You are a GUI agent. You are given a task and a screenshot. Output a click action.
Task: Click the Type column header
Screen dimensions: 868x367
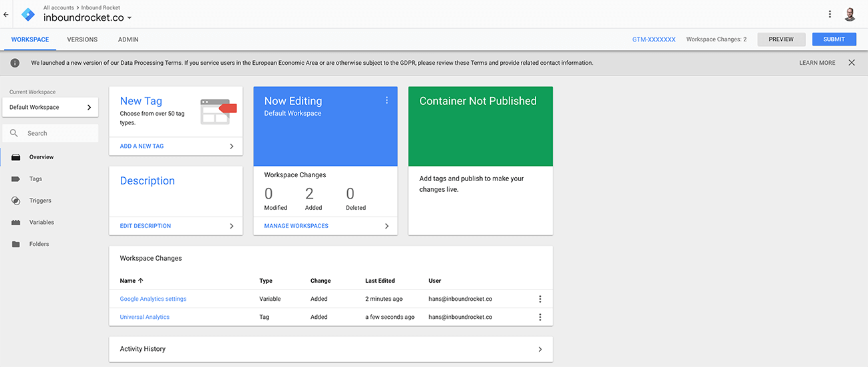266,281
